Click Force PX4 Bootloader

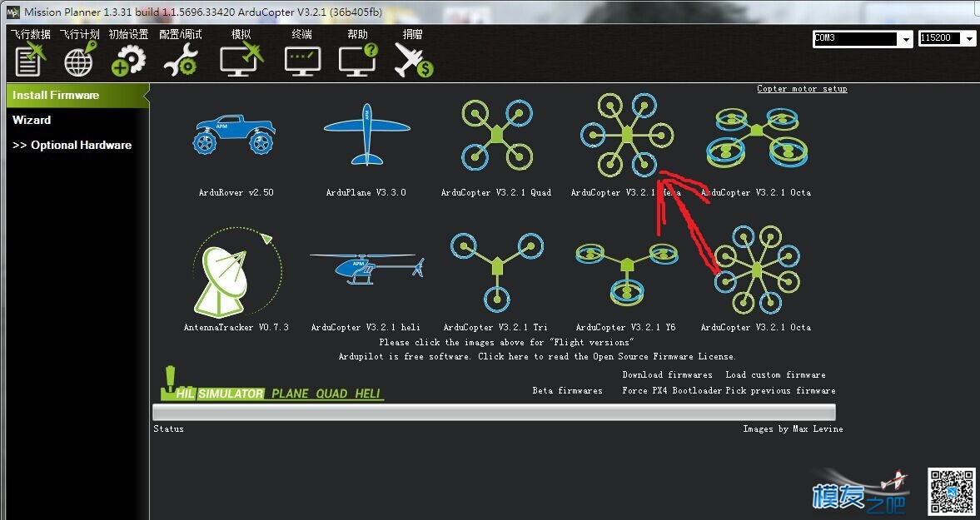coord(672,390)
